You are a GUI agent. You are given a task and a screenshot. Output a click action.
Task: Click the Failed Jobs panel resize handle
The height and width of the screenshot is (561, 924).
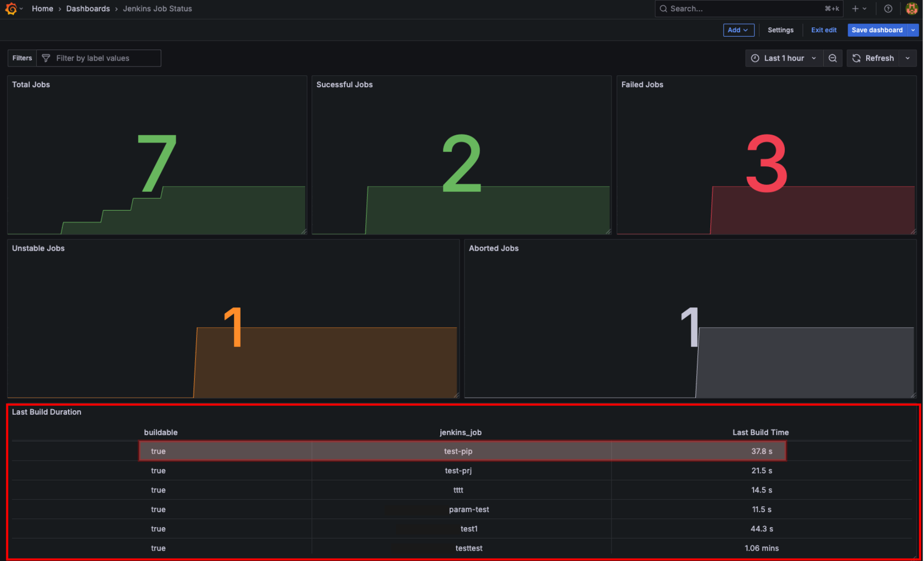click(913, 232)
